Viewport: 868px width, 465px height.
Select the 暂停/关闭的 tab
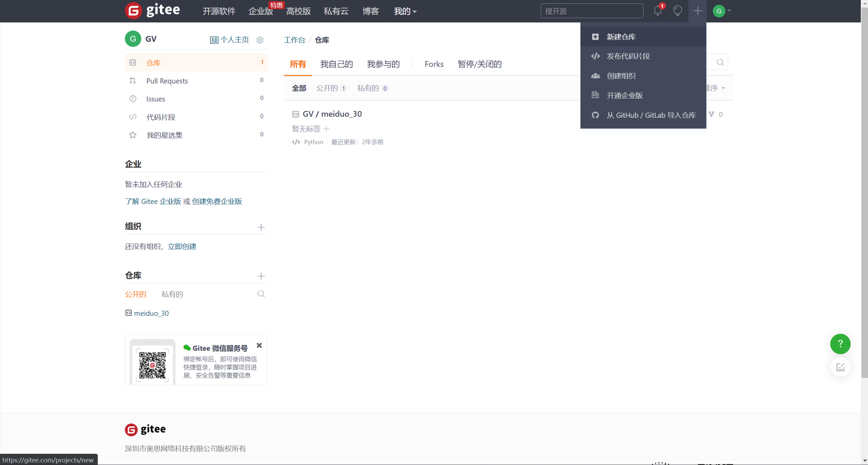tap(479, 64)
